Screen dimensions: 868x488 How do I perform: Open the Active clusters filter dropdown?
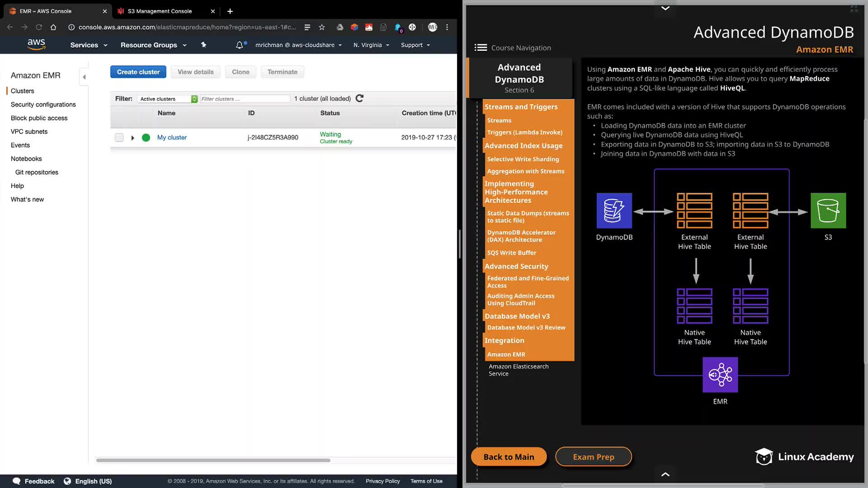tap(167, 99)
